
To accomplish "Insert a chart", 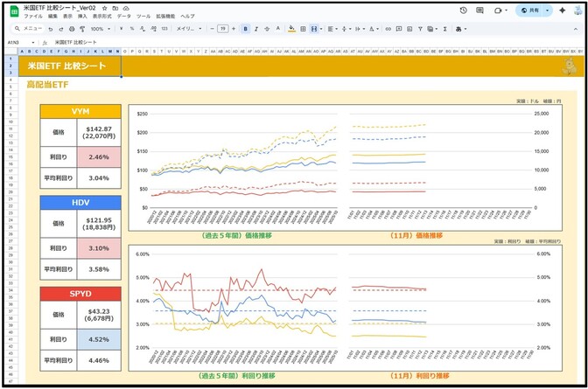I will point(409,29).
